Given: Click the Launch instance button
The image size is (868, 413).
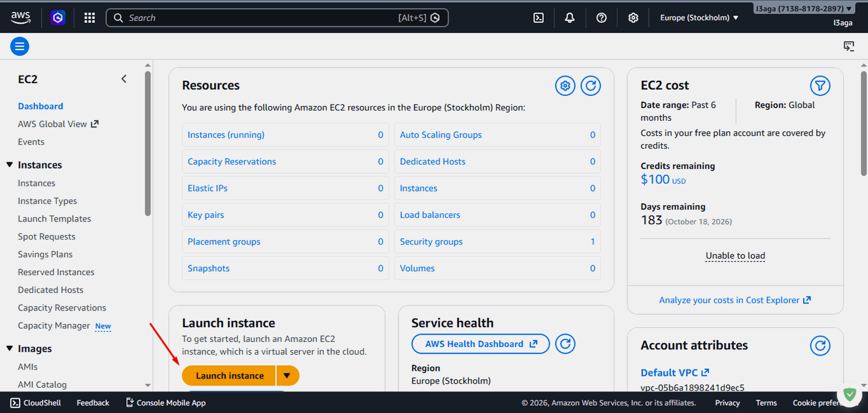Looking at the screenshot, I should coord(229,376).
